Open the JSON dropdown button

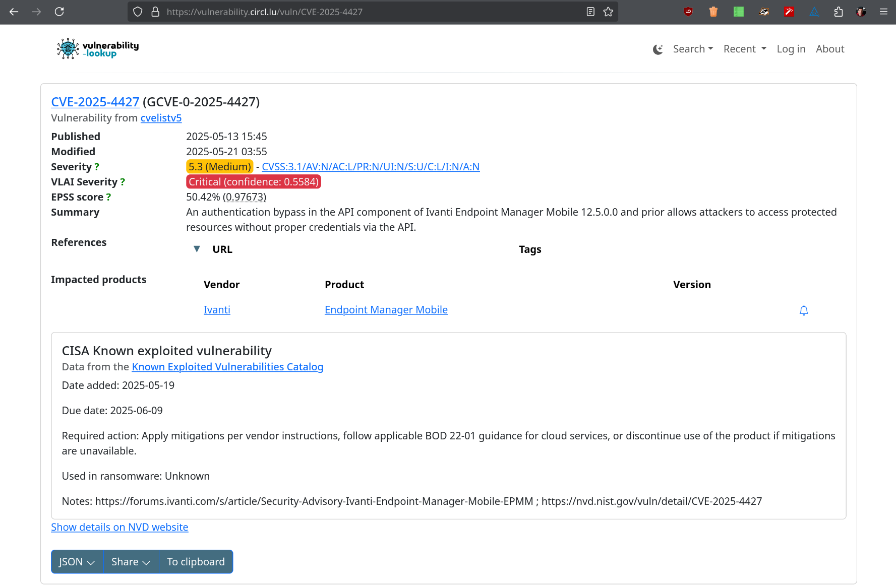(77, 562)
